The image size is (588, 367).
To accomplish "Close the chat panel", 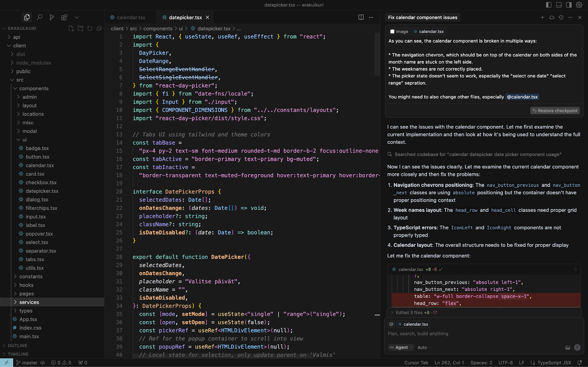I will click(580, 17).
